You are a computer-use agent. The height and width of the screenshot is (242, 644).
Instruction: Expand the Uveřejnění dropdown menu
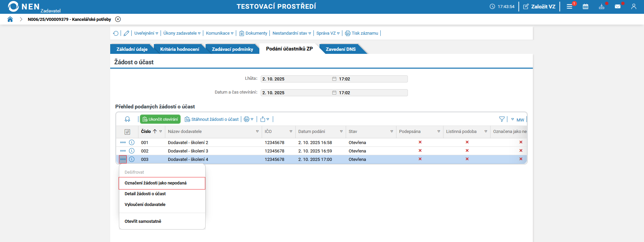[x=146, y=33]
